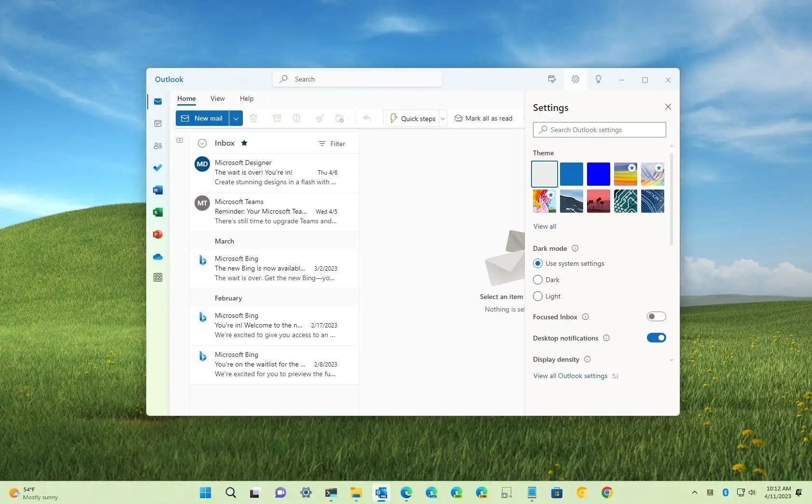Open OneDrive cloud icon in sidebar

pyautogui.click(x=158, y=257)
